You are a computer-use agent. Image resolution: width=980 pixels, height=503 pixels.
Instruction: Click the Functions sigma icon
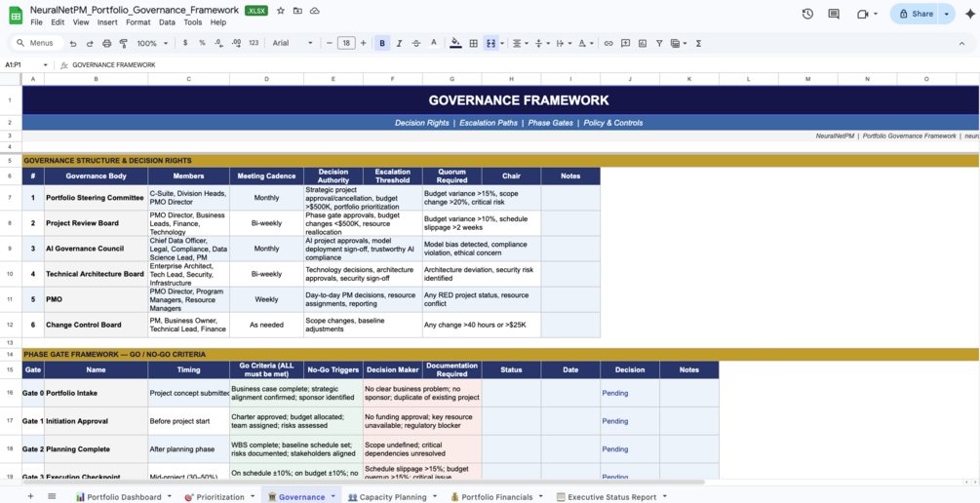coord(698,44)
